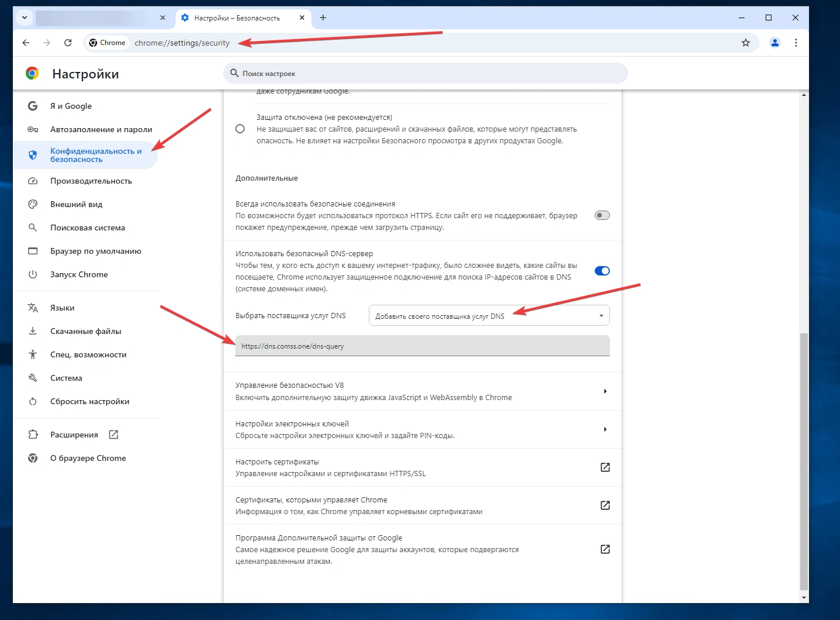Bookmark this page with the star icon

746,43
